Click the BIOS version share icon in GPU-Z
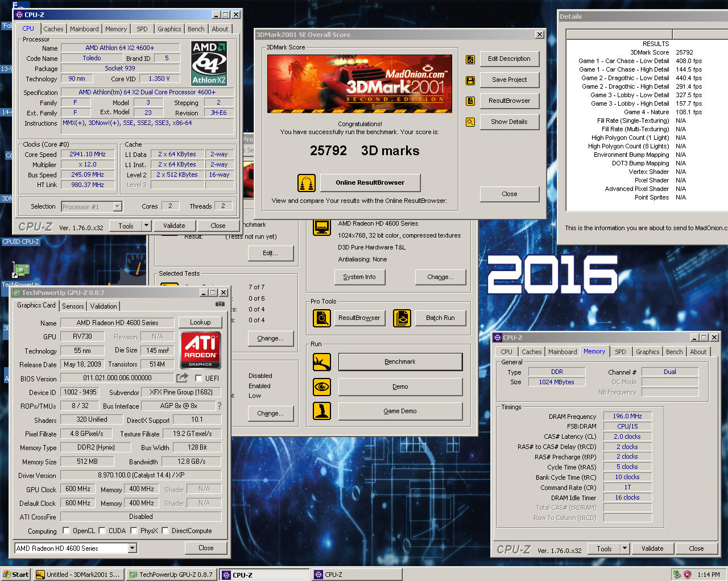Image resolution: width=728 pixels, height=582 pixels. click(x=182, y=378)
